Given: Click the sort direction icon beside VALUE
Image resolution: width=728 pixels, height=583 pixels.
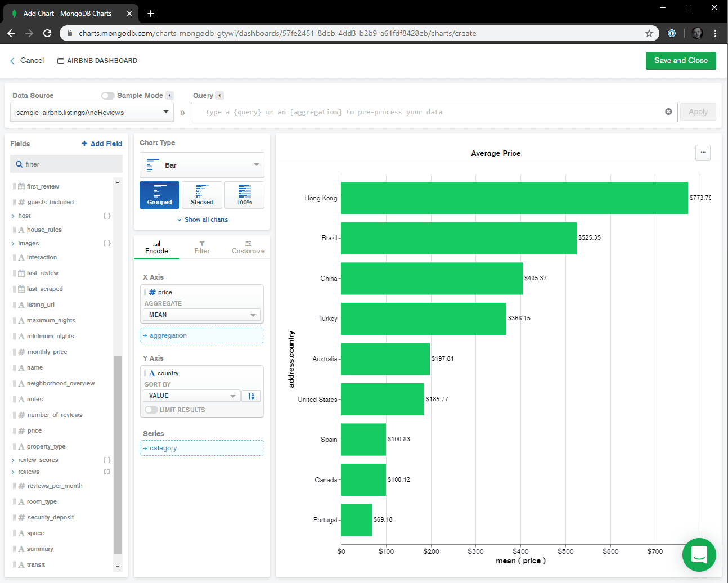Looking at the screenshot, I should click(x=251, y=396).
